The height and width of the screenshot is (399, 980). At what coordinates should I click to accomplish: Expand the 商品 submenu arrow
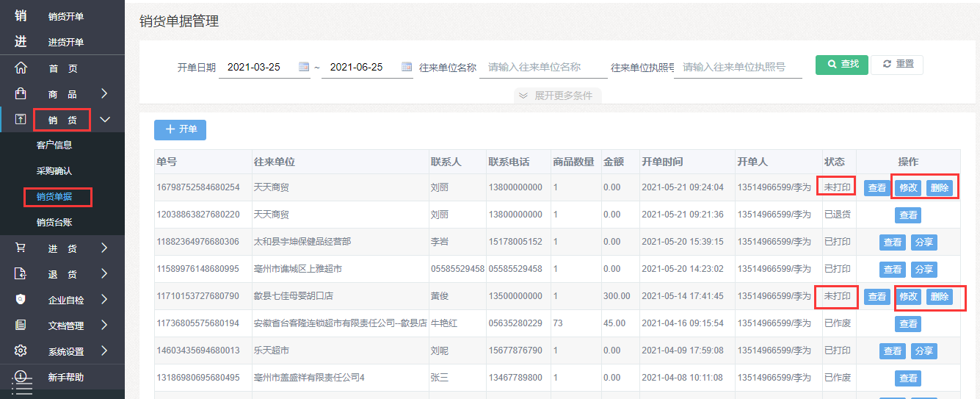104,94
